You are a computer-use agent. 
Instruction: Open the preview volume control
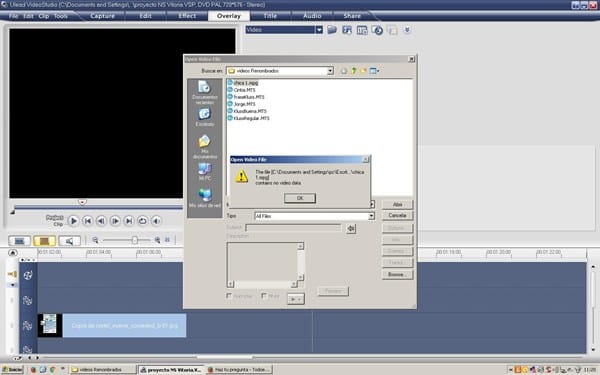[156, 221]
